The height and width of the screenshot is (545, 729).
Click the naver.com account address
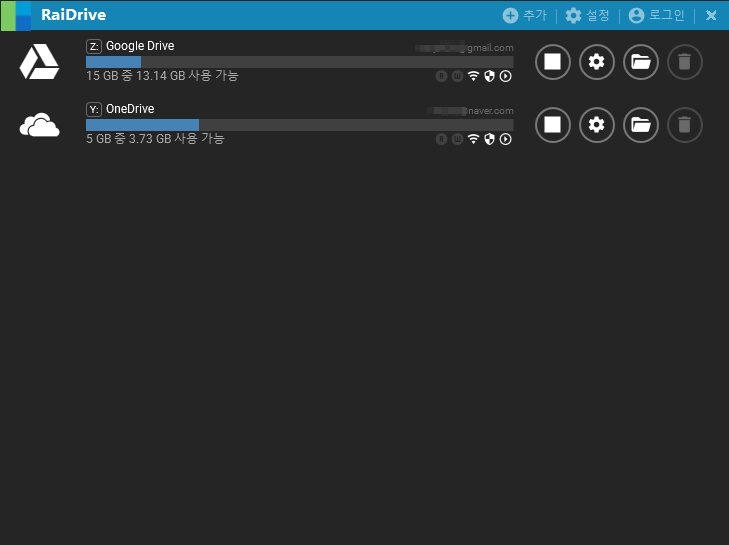click(x=470, y=111)
